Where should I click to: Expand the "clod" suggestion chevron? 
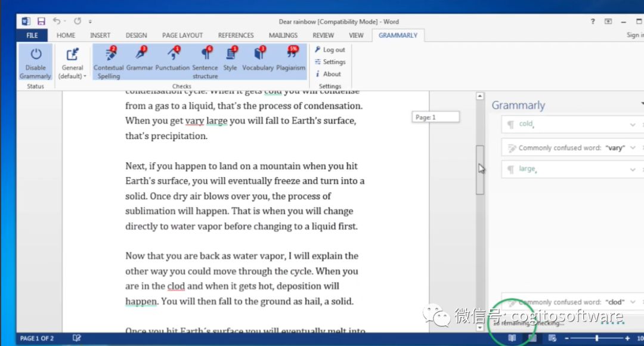[x=633, y=302]
